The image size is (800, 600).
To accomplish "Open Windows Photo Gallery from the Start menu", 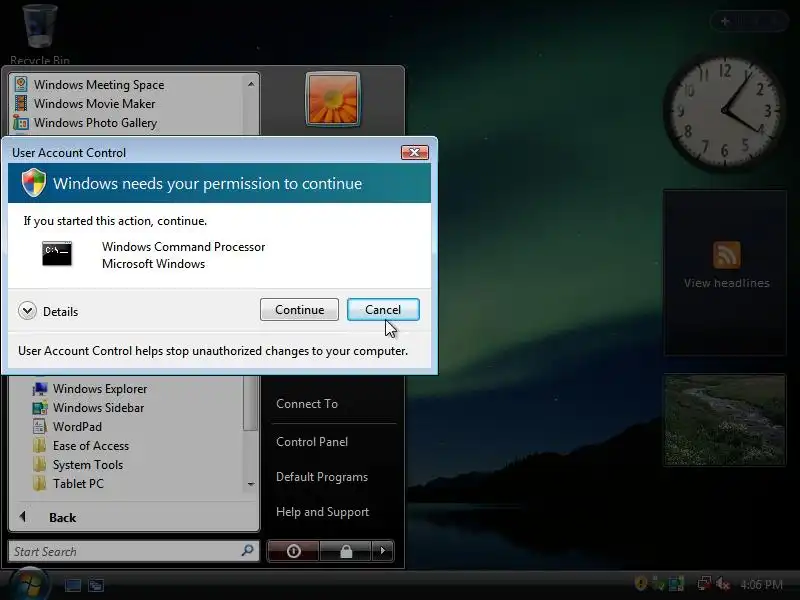I will coord(95,123).
